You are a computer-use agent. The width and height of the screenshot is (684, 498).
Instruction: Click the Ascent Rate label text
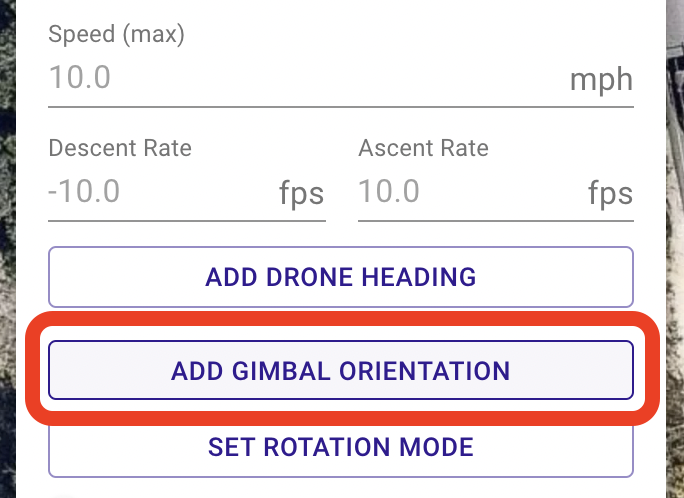[424, 148]
